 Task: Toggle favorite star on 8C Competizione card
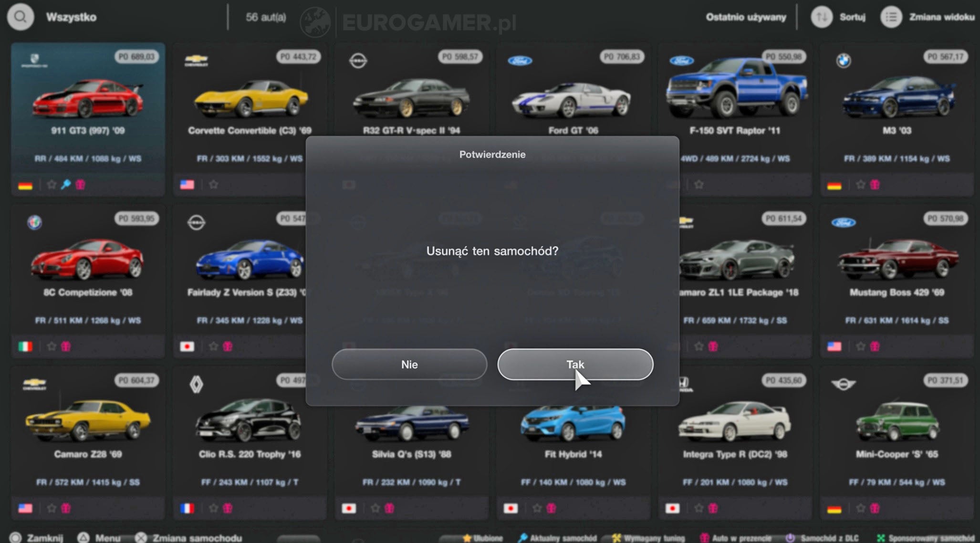tap(52, 346)
